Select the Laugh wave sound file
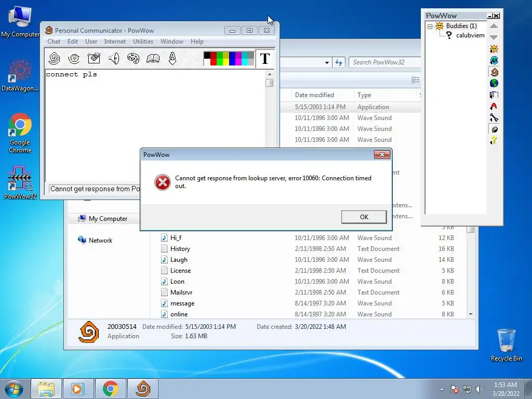Viewport: 532px width, 399px height. pos(179,260)
